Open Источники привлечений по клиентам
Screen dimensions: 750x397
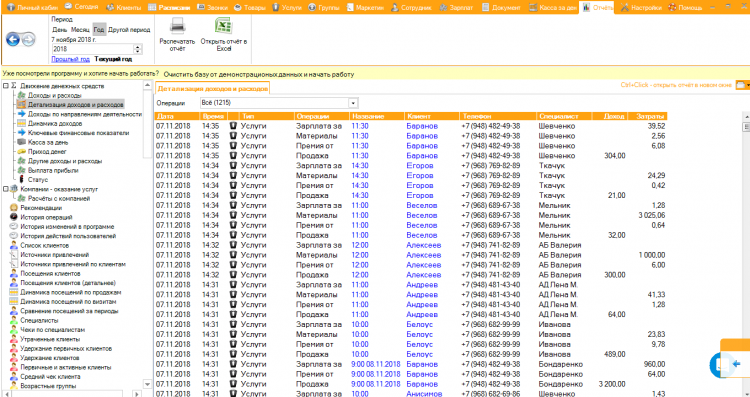[73, 264]
